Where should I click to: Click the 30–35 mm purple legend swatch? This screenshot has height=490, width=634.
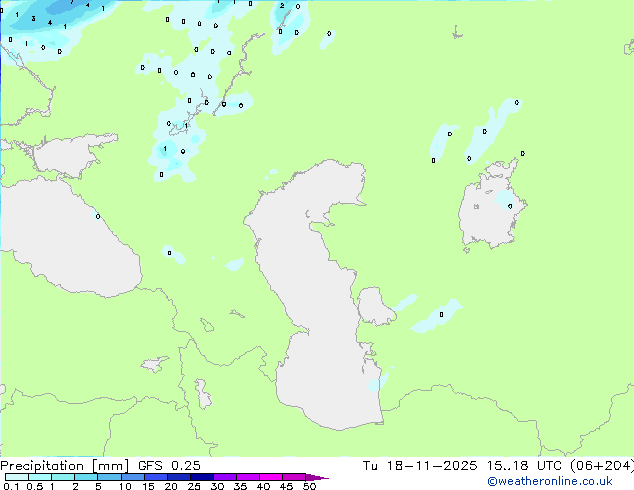[224, 477]
